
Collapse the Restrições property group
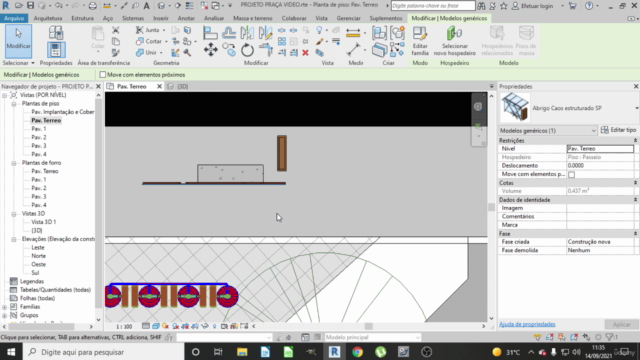(635, 140)
